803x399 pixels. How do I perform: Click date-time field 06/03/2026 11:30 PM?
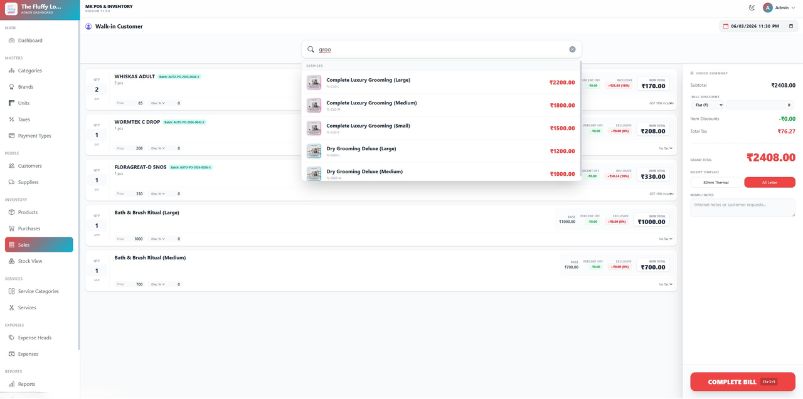[x=758, y=26]
